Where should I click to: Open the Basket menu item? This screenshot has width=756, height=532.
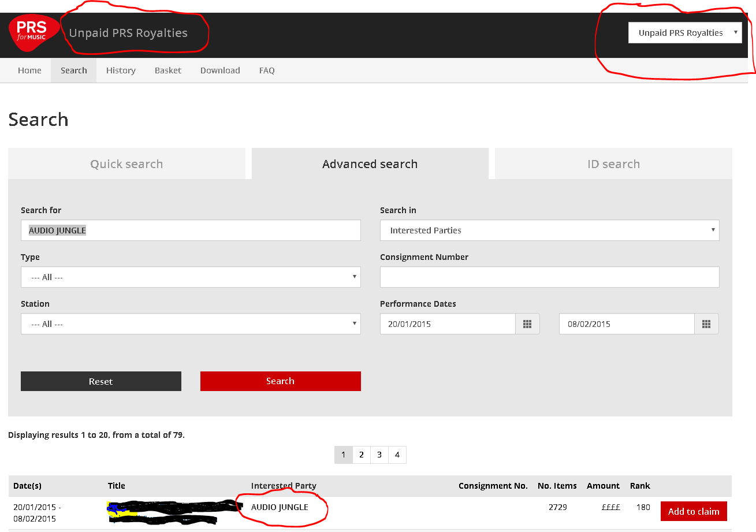tap(168, 70)
